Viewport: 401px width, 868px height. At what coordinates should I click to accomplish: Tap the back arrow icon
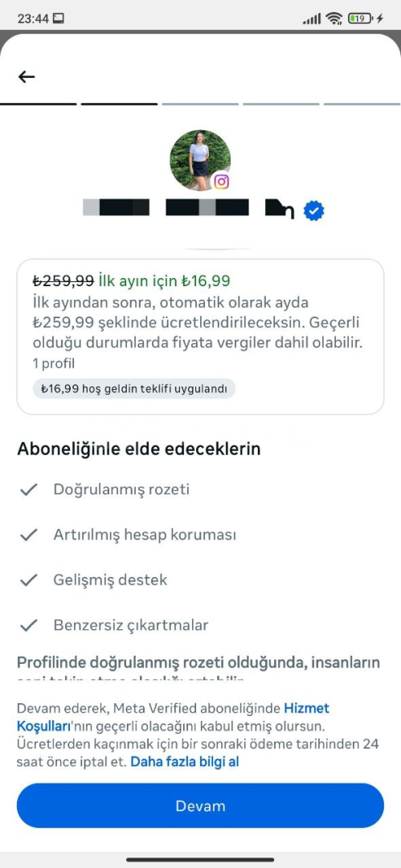pos(27,77)
